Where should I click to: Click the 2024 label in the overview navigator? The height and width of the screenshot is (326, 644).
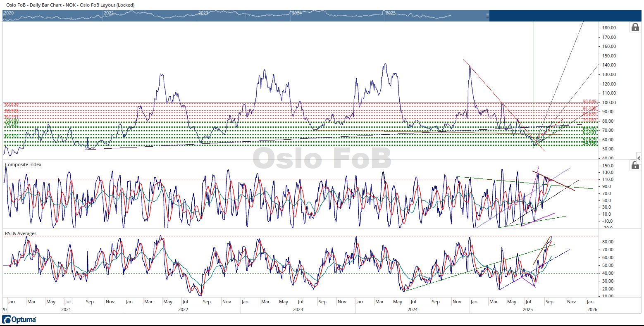point(297,13)
